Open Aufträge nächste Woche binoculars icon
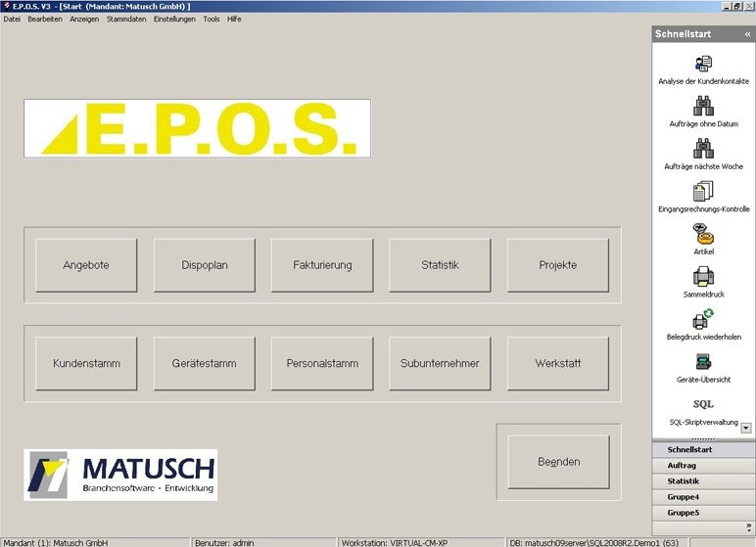The image size is (756, 547). click(x=703, y=149)
